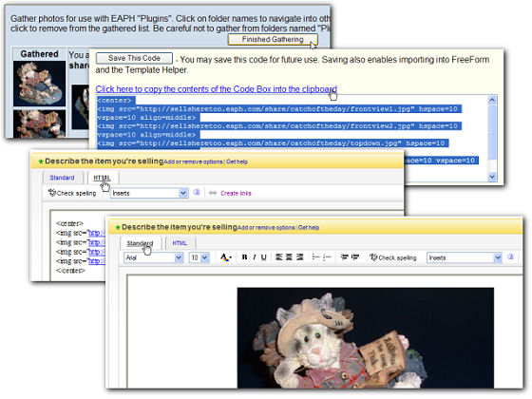Image resolution: width=532 pixels, height=399 pixels.
Task: Toggle underline formatting
Action: pyautogui.click(x=264, y=257)
